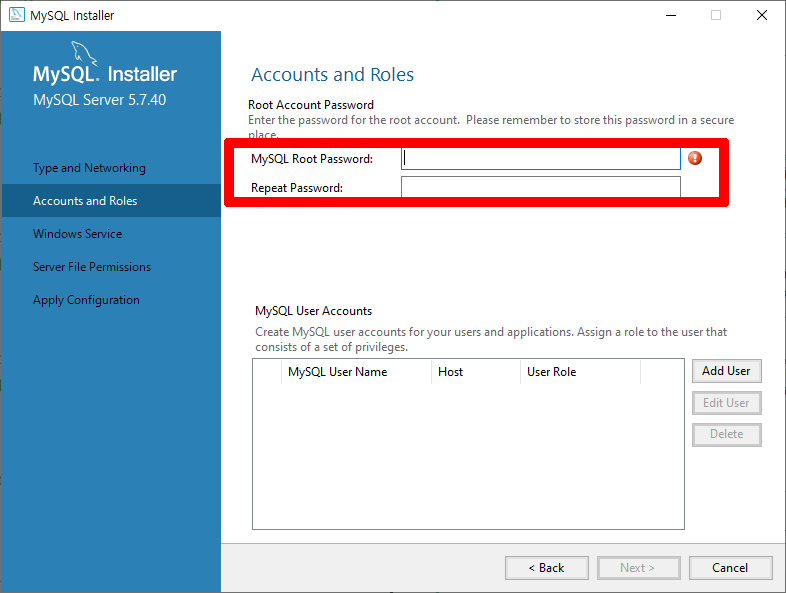Click the Delete user button
This screenshot has width=786, height=593.
tap(726, 434)
